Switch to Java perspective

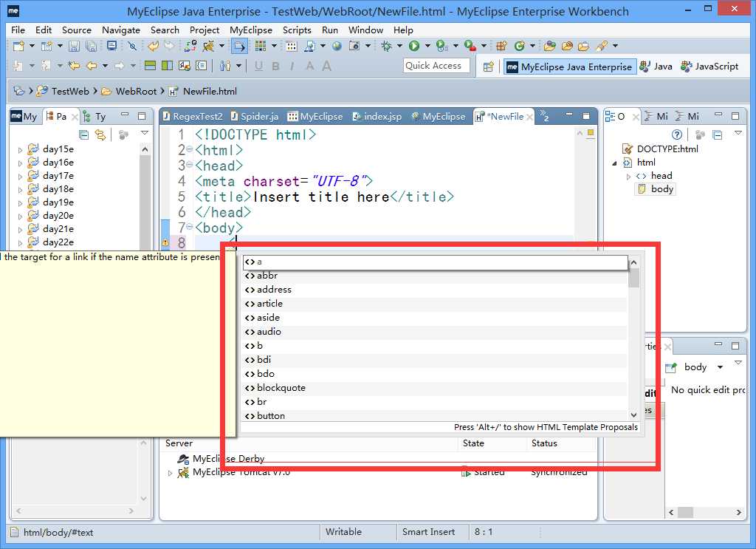(656, 67)
